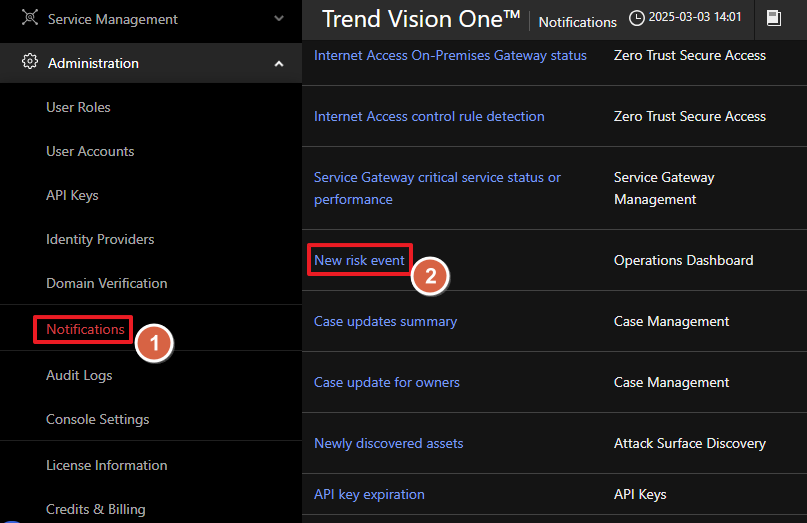Click Internet Access control rule detection link
The image size is (807, 523).
coord(429,116)
